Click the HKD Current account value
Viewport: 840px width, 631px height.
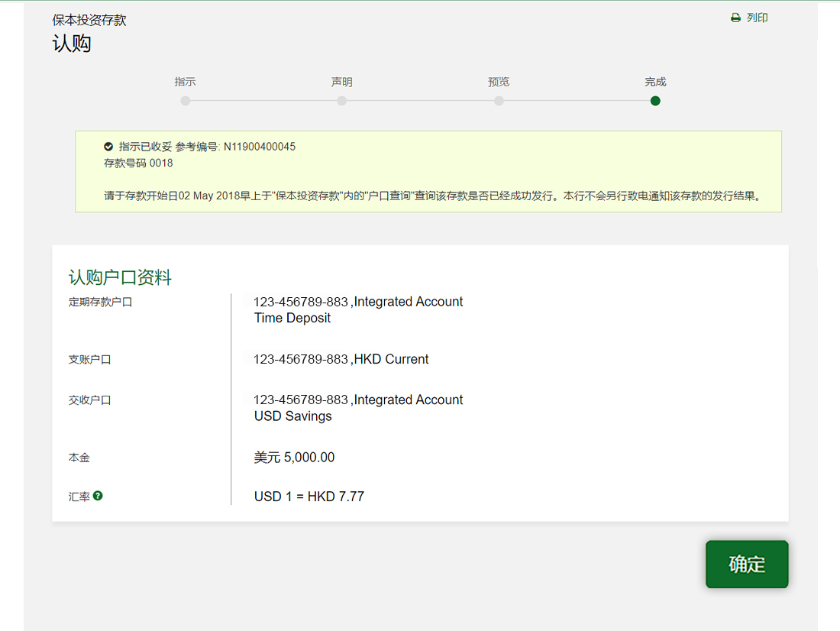(x=341, y=359)
